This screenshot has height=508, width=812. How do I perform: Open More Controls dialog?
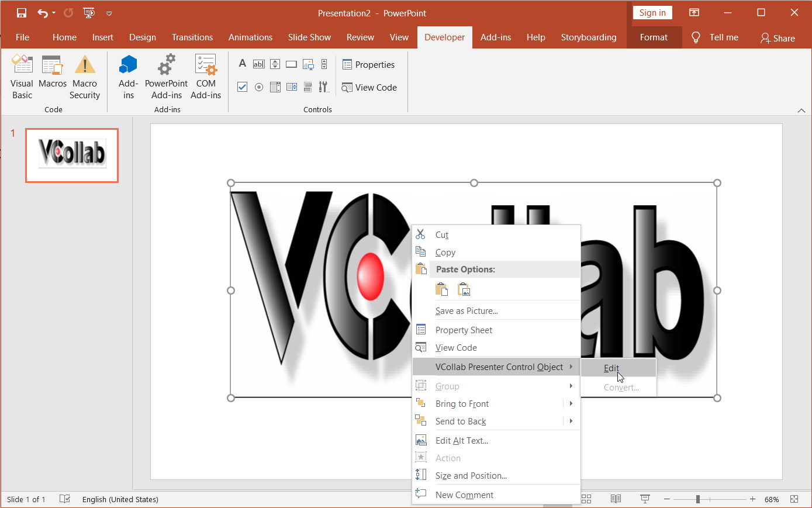pos(324,87)
